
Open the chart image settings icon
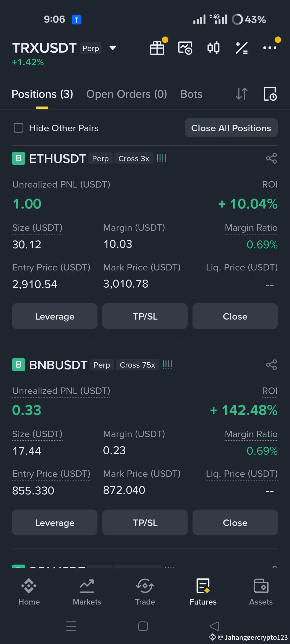coord(185,48)
